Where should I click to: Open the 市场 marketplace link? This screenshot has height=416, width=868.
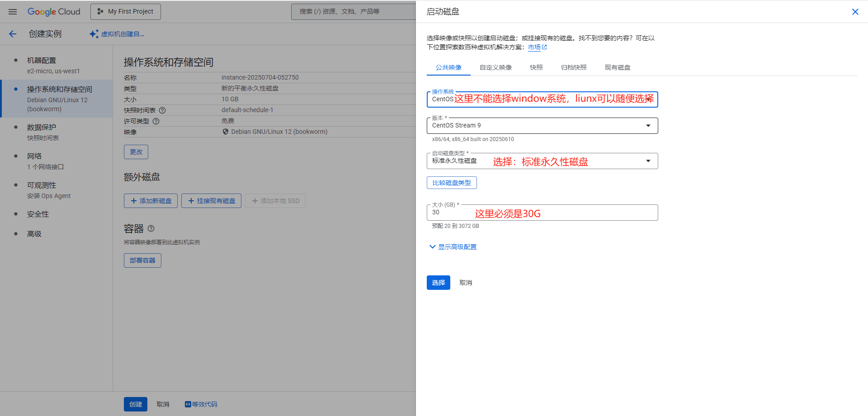coord(537,47)
